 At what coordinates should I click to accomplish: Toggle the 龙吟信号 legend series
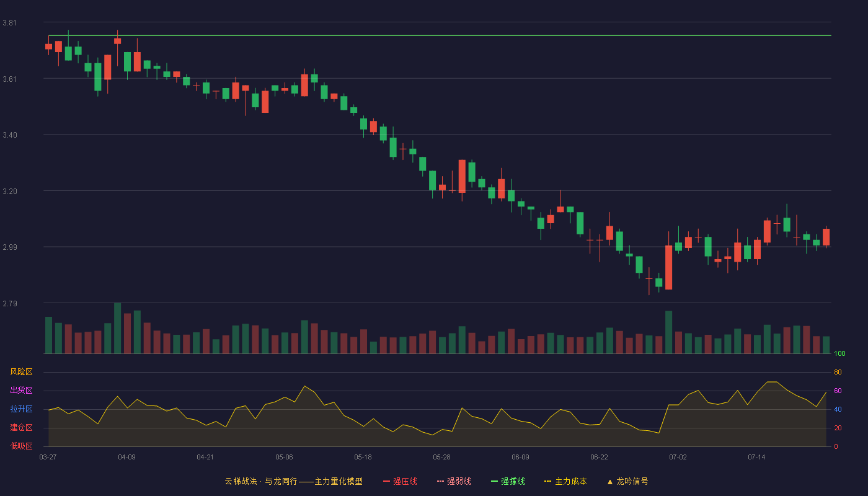pos(627,481)
